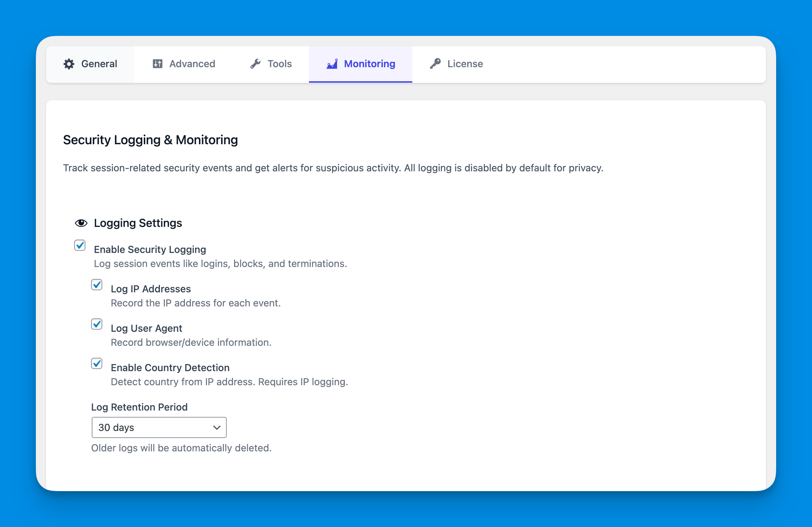Click the gear icon on General tab
Viewport: 812px width, 527px height.
pos(69,64)
